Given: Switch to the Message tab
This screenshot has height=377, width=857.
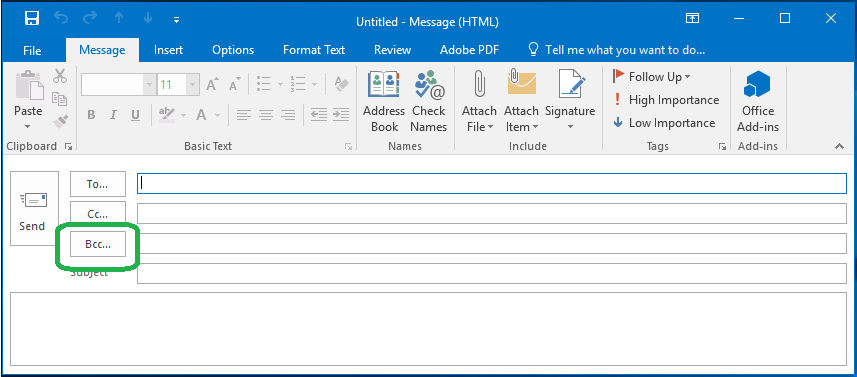Looking at the screenshot, I should (102, 50).
